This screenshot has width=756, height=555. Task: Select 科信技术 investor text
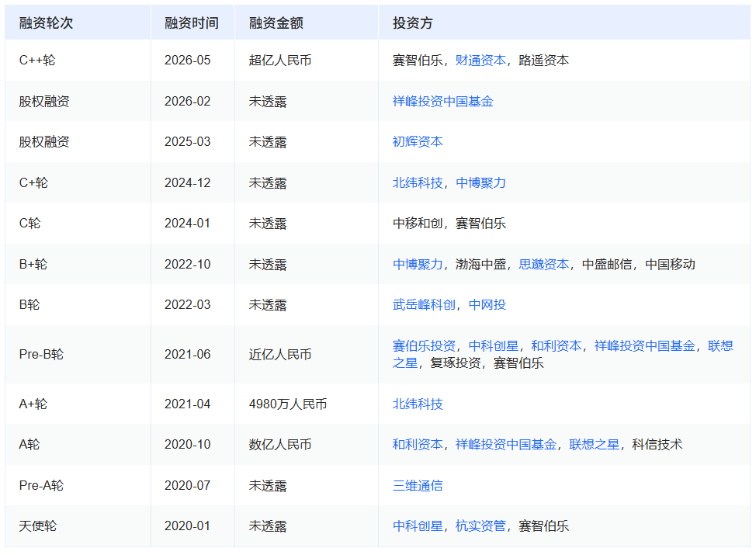tap(657, 445)
